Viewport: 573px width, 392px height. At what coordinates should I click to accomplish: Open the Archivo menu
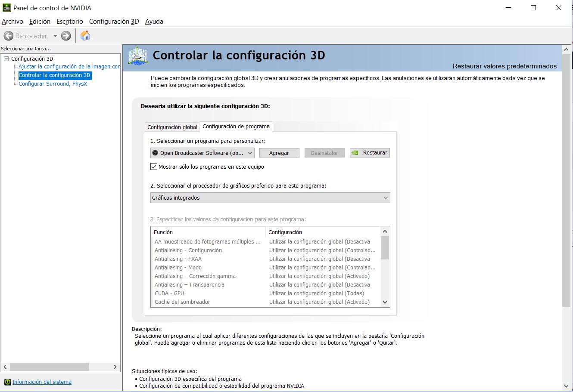click(12, 22)
